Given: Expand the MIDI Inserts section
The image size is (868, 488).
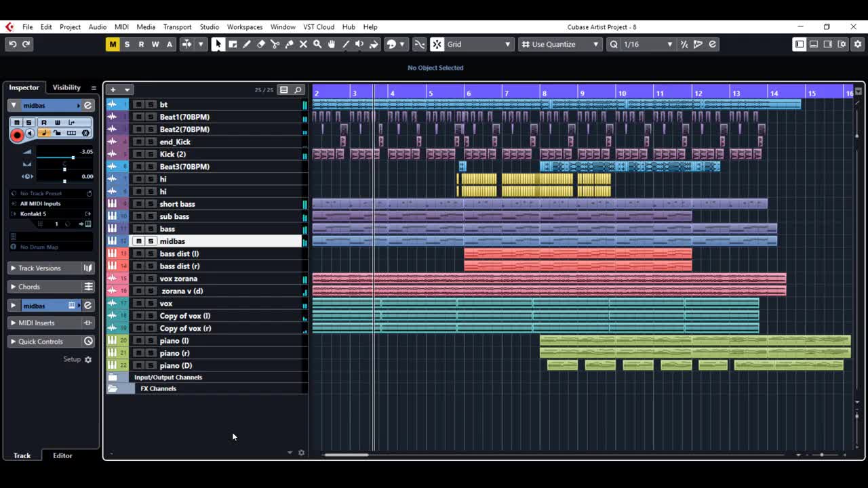Looking at the screenshot, I should [x=50, y=323].
